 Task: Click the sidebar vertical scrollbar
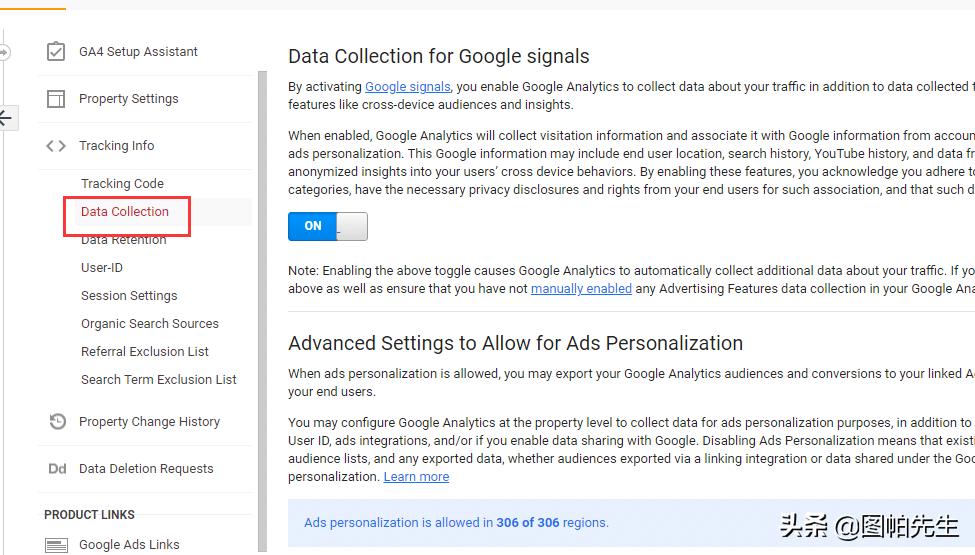263,300
